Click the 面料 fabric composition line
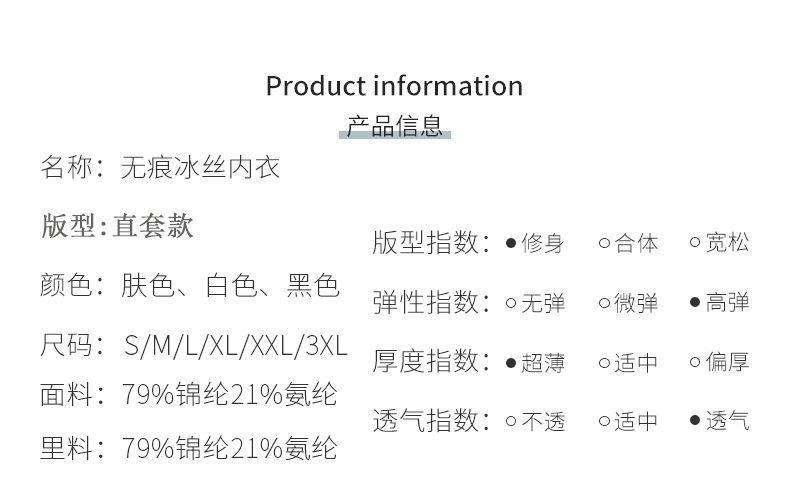This screenshot has width=790, height=477. [188, 395]
